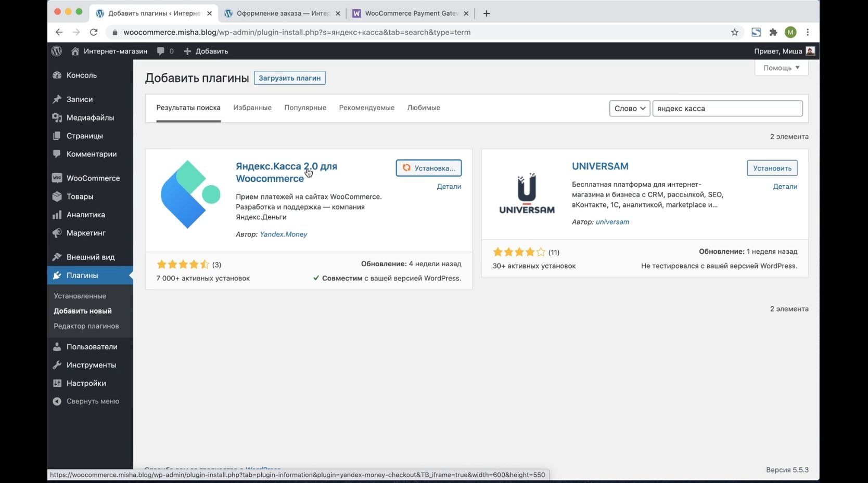Open the Интернет-магазин home link
868x483 pixels.
click(109, 51)
